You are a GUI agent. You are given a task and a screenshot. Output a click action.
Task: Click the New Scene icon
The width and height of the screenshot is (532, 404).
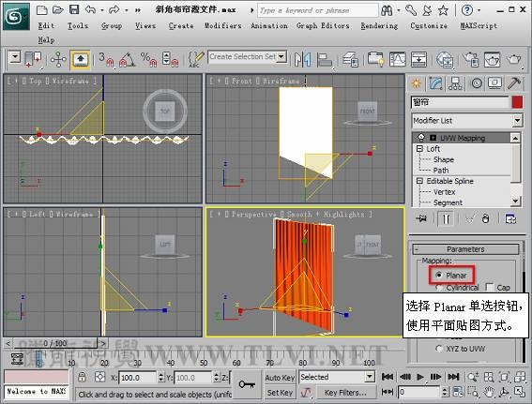point(41,9)
